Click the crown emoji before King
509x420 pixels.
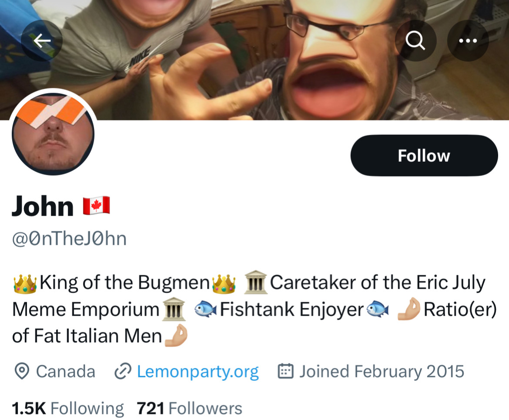click(x=25, y=284)
